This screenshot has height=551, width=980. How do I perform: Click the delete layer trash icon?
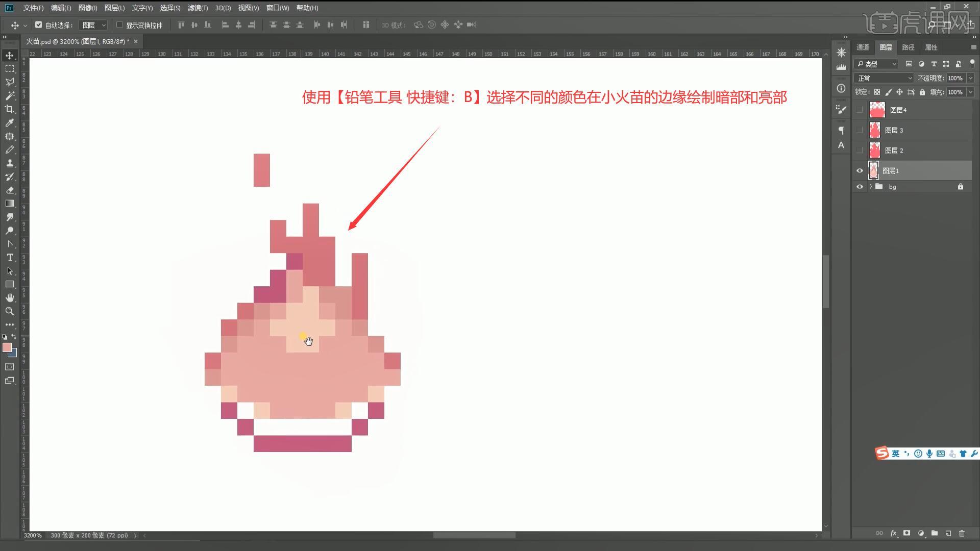(962, 533)
